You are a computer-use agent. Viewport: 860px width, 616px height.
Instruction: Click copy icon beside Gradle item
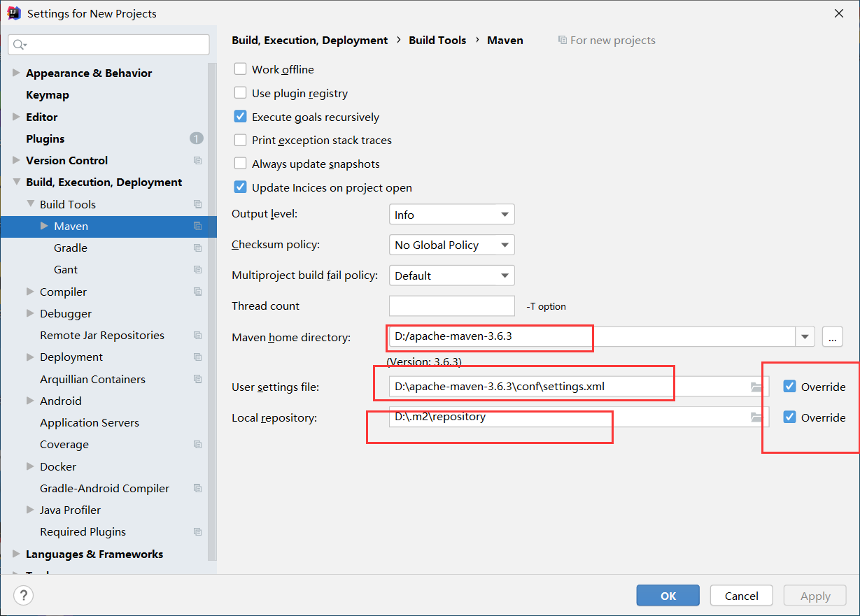click(197, 248)
